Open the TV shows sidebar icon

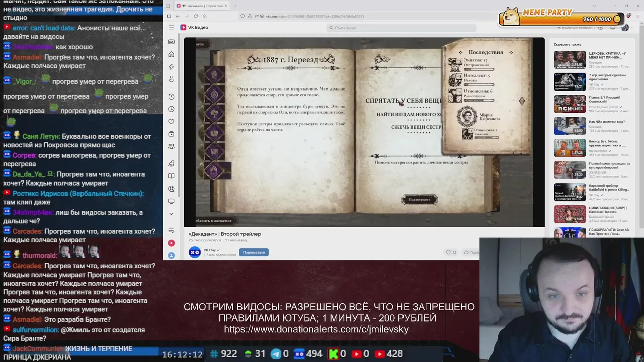point(171,201)
